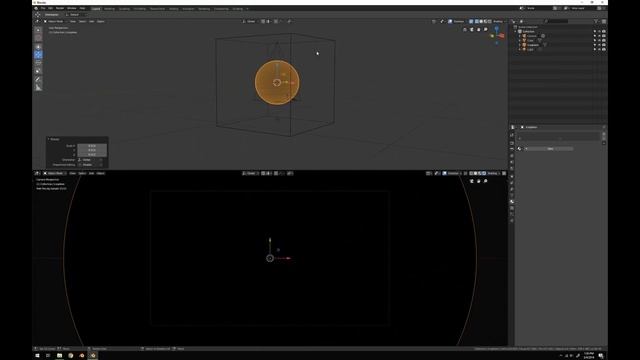This screenshot has width=640, height=360.
Task: Click the blue Z axis on navigation gizmo
Action: [497, 29]
